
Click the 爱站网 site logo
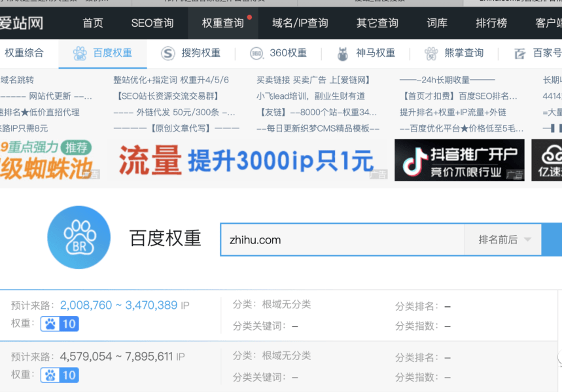tap(21, 23)
